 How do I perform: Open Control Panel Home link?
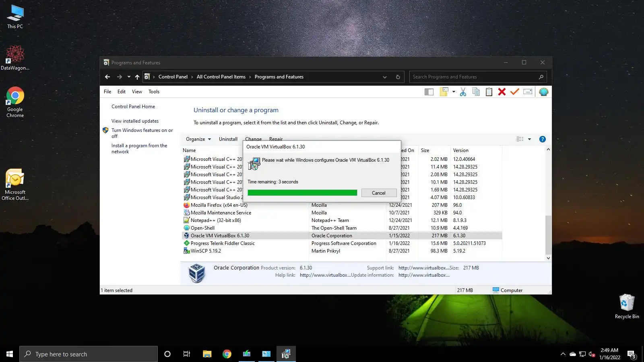[x=133, y=107]
